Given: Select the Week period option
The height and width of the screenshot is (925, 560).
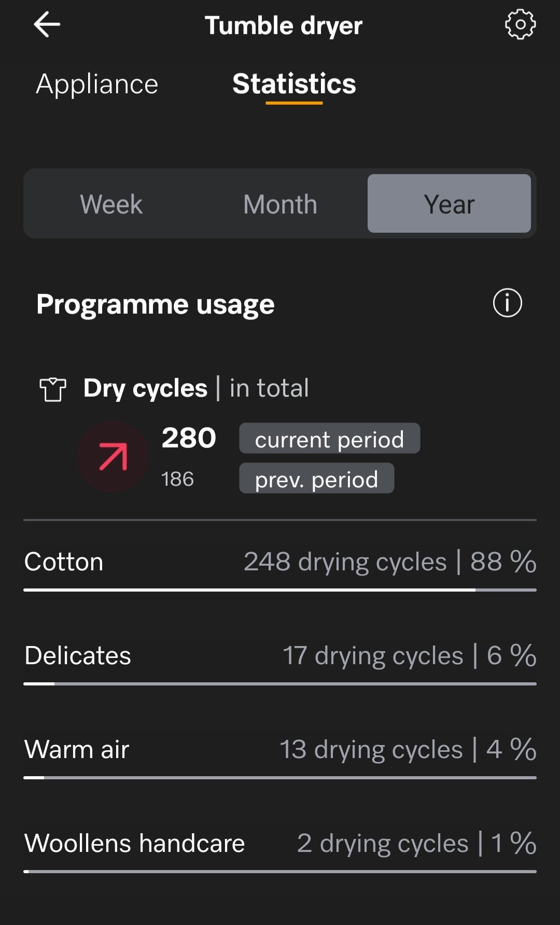Looking at the screenshot, I should tap(111, 204).
